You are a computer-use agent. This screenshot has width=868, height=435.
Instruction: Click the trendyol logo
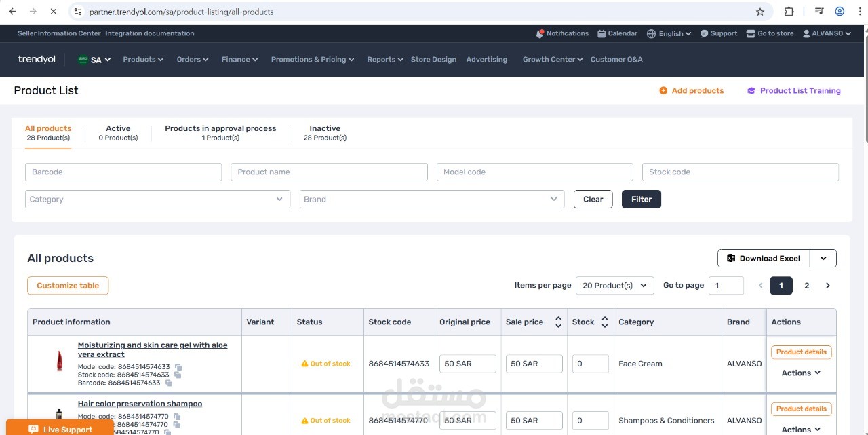[x=37, y=60]
